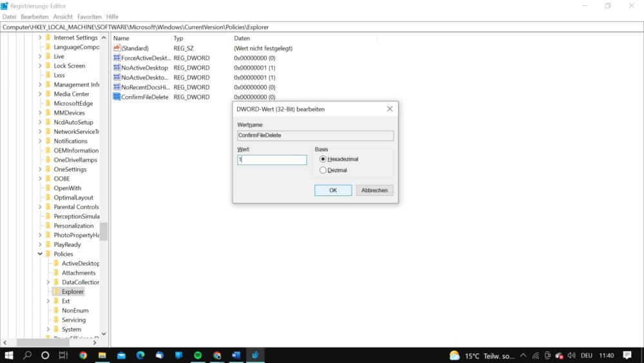Select the ActiveDesktop key

point(80,264)
